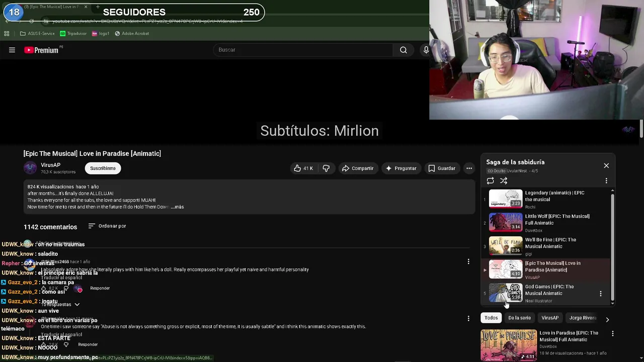Play God Games playlist thumbnail
Image resolution: width=644 pixels, height=362 pixels.
point(506,293)
